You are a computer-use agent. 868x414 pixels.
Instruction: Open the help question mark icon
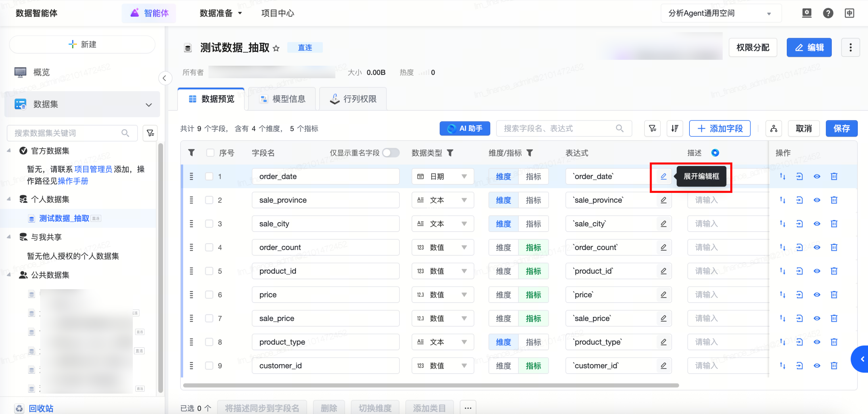point(828,13)
